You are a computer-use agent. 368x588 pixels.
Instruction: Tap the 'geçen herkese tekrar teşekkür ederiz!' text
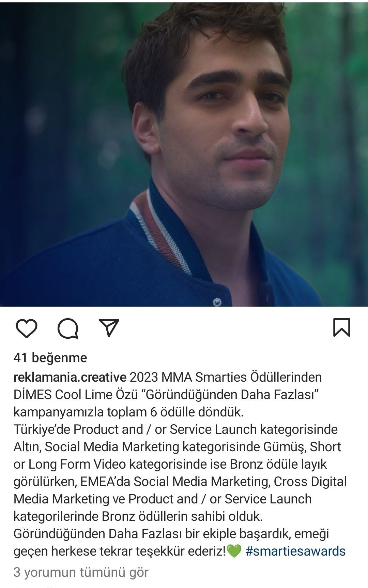click(x=120, y=551)
